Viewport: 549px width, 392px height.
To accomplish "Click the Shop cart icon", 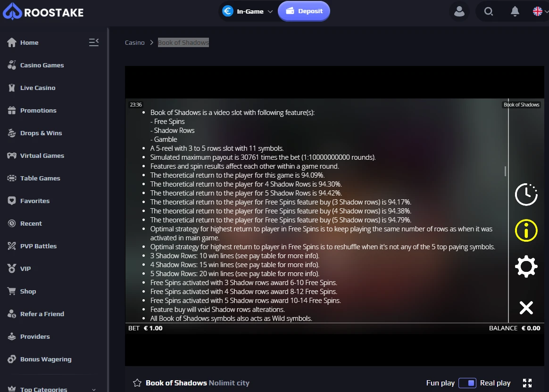I will click(11, 291).
